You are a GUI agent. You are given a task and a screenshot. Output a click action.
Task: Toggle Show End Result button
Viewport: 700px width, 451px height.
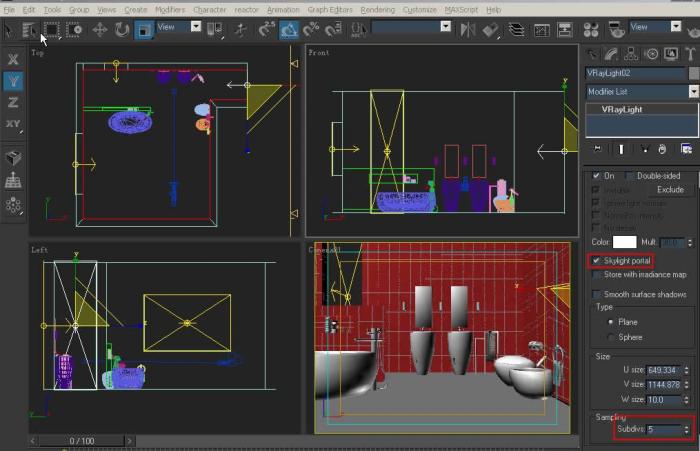coord(621,149)
